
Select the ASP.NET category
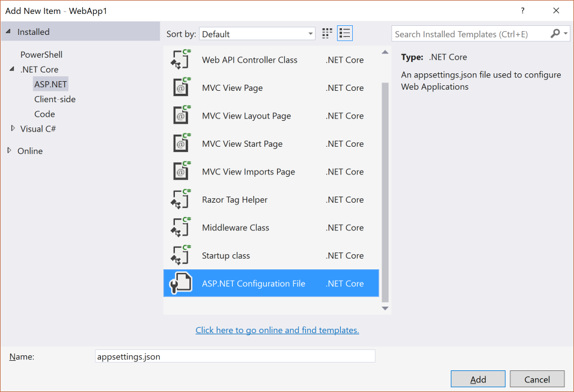point(50,84)
